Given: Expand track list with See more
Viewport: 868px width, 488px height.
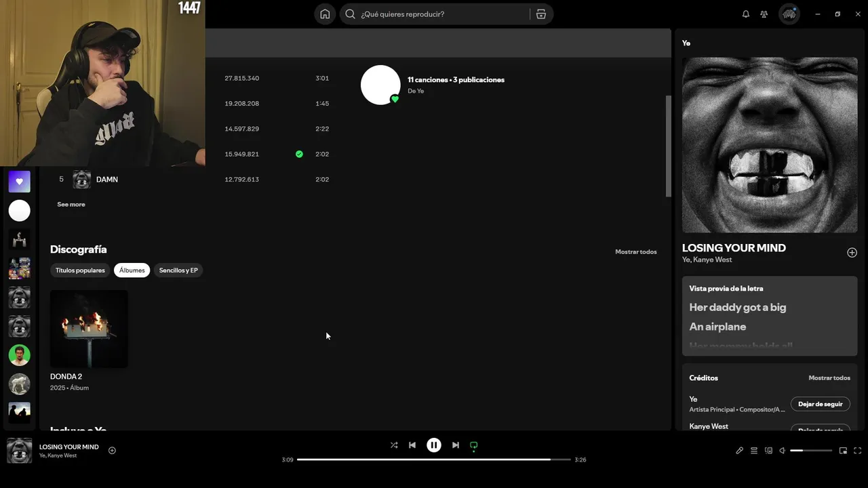Looking at the screenshot, I should click(71, 205).
